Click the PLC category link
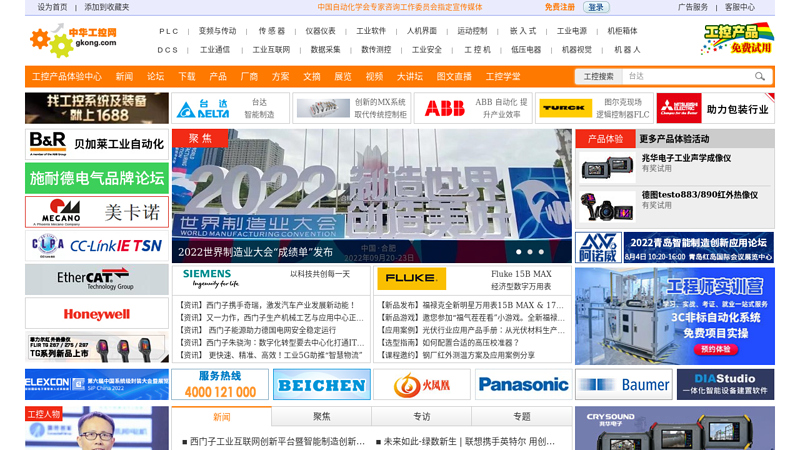800x450 pixels. tap(168, 31)
